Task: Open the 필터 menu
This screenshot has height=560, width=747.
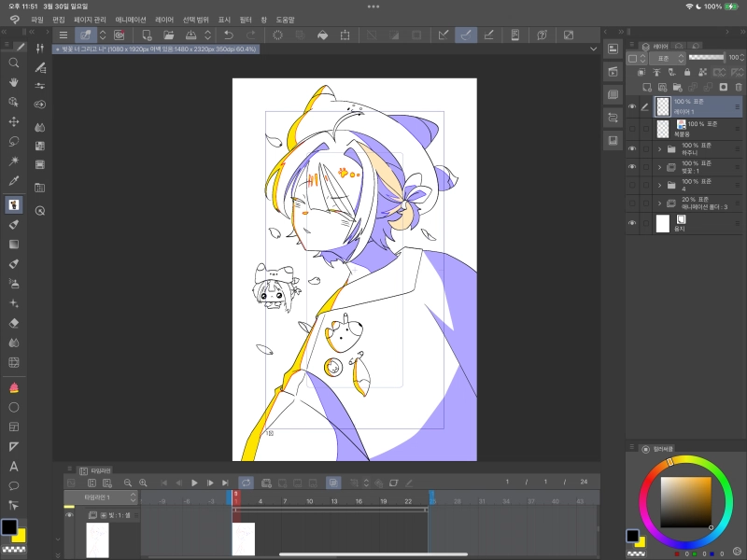Action: (x=246, y=19)
